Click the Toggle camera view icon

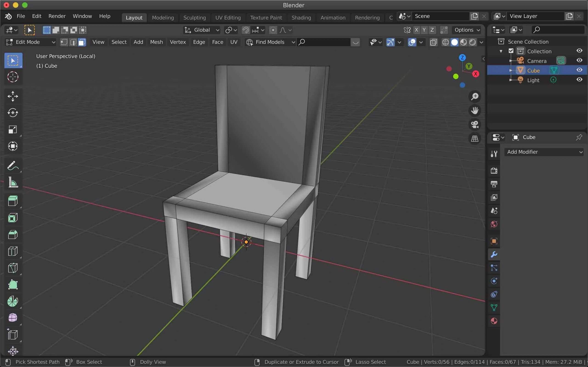[475, 125]
